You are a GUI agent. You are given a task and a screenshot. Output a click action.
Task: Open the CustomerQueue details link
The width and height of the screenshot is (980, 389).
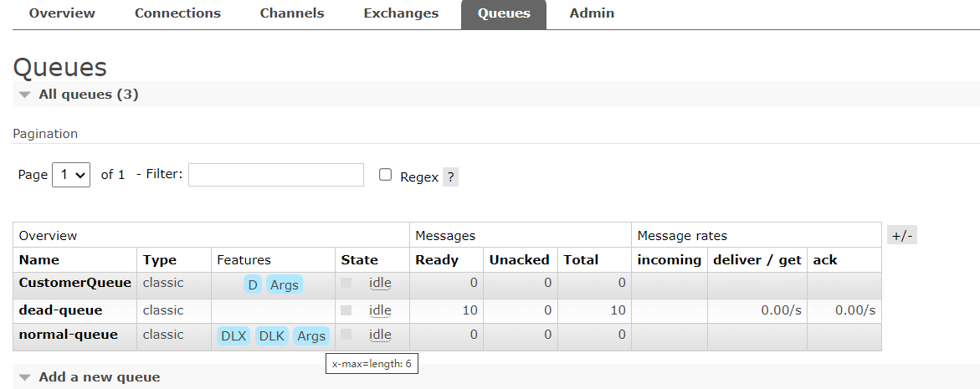click(x=75, y=283)
